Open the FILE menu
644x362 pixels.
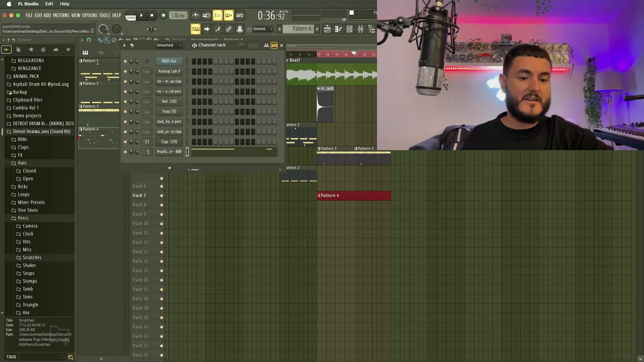(x=29, y=16)
